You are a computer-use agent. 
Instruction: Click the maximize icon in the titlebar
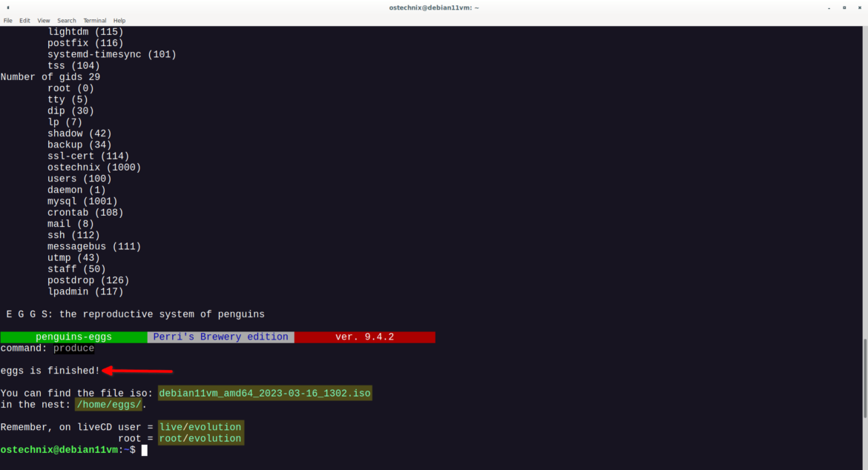click(844, 8)
